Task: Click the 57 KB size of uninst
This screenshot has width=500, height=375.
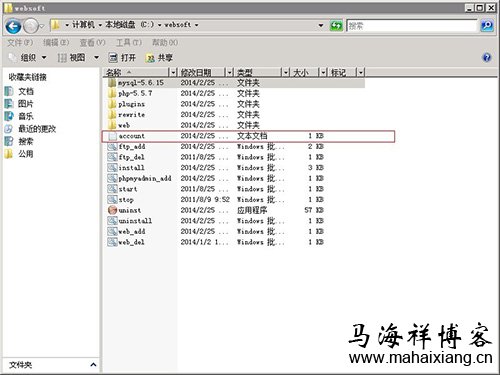Action: [314, 210]
